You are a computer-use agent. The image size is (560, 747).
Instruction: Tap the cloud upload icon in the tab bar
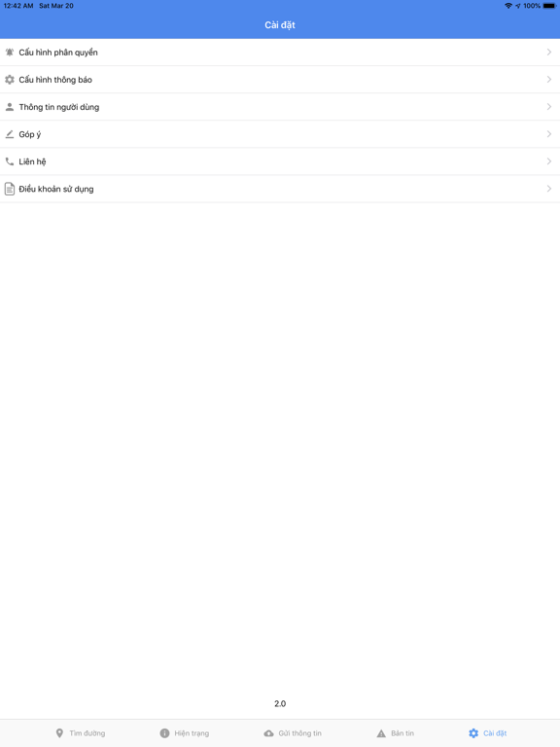(x=268, y=733)
